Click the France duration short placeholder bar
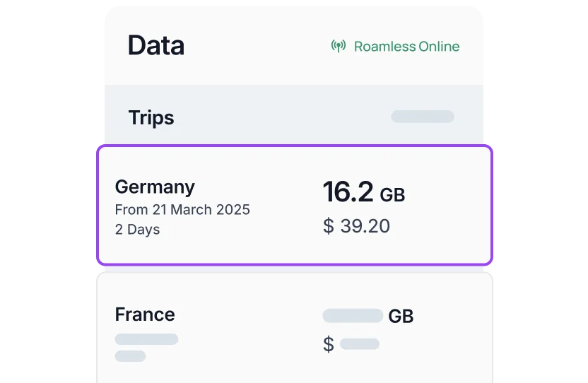 click(130, 356)
